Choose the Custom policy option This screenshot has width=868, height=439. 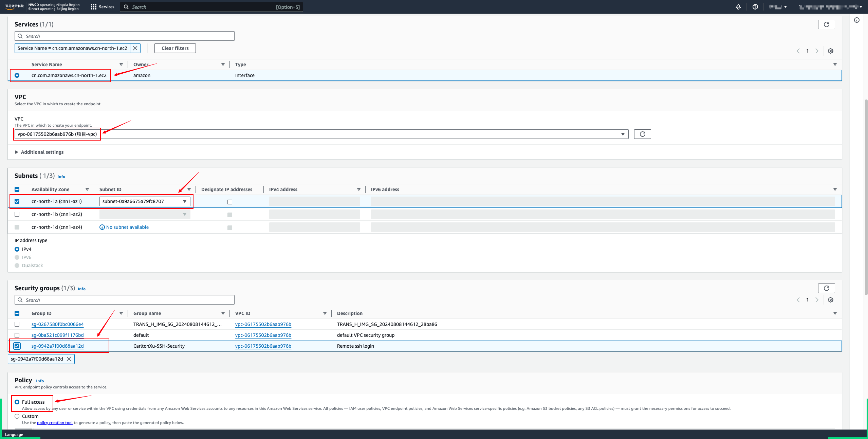coord(17,416)
